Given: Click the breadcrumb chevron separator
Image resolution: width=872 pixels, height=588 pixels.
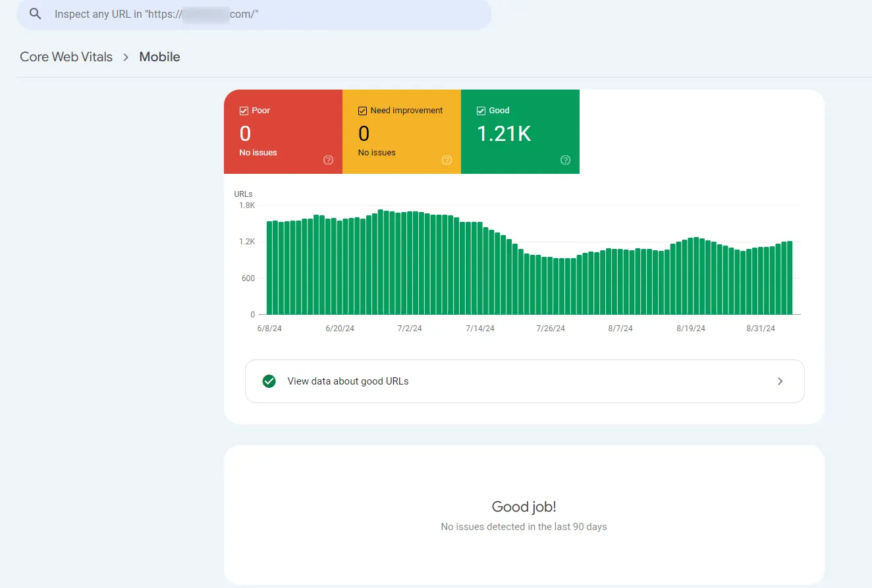Looking at the screenshot, I should point(126,57).
